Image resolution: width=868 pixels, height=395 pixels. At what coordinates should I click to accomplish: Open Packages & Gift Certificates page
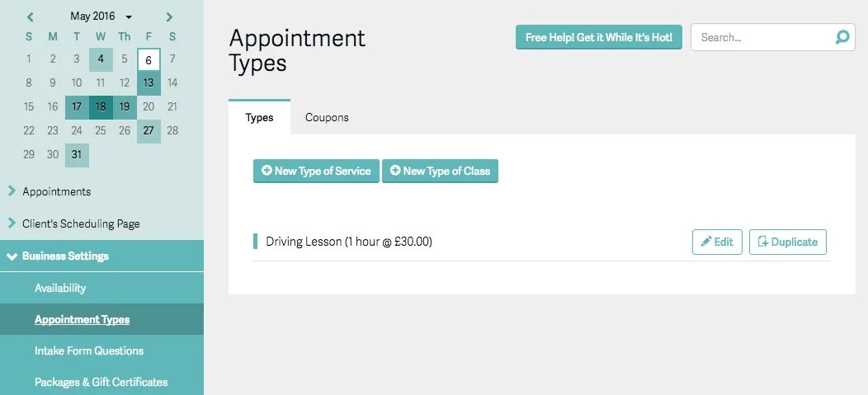click(x=101, y=382)
